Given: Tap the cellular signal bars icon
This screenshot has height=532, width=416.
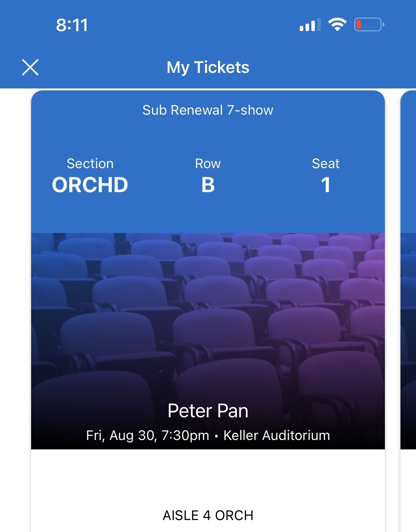Looking at the screenshot, I should click(310, 25).
